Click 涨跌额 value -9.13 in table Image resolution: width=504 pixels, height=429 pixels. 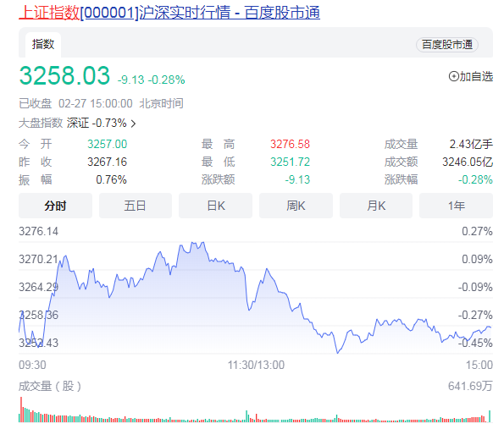(297, 179)
